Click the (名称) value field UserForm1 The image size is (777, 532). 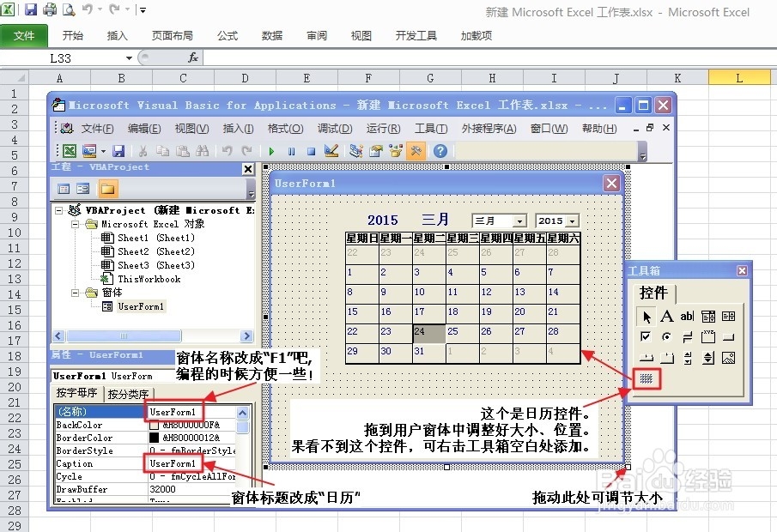point(191,412)
